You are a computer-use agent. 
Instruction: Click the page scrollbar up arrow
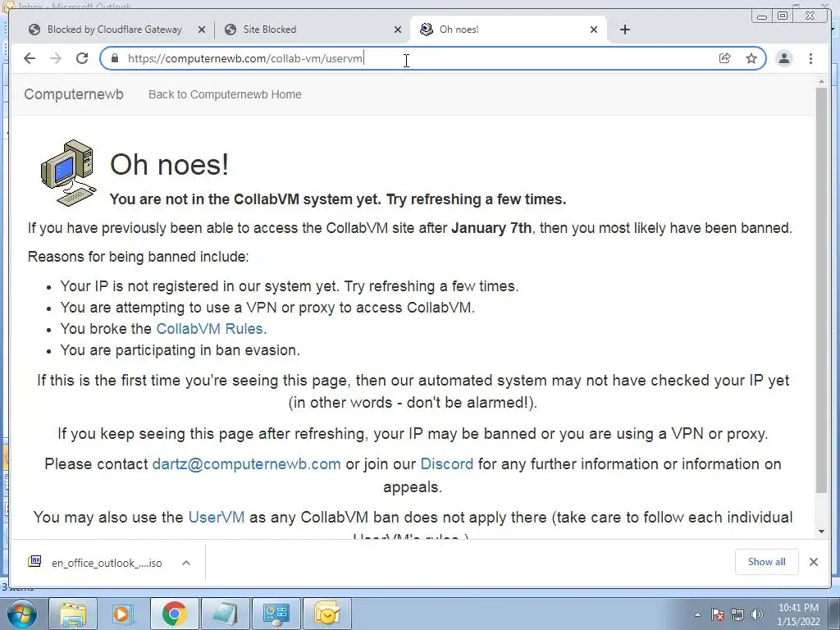click(821, 81)
